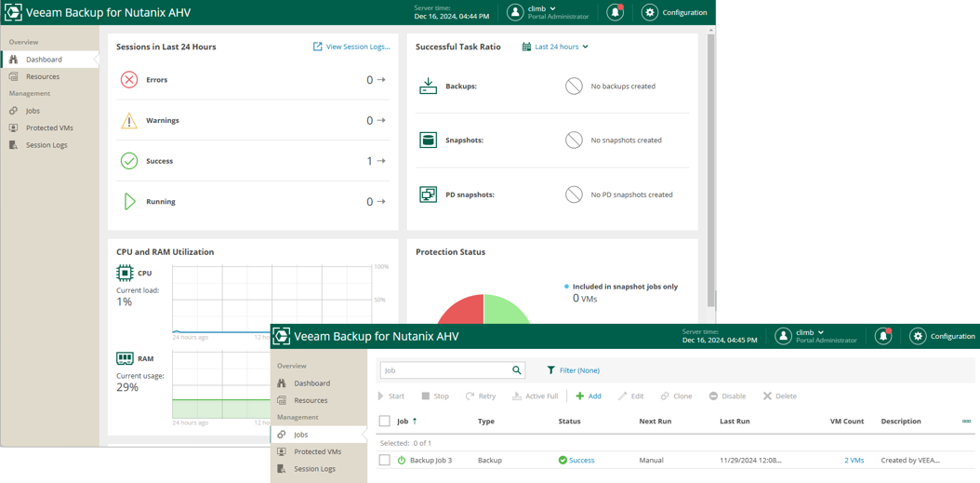Select Session Logs in front window sidebar

pyautogui.click(x=319, y=469)
